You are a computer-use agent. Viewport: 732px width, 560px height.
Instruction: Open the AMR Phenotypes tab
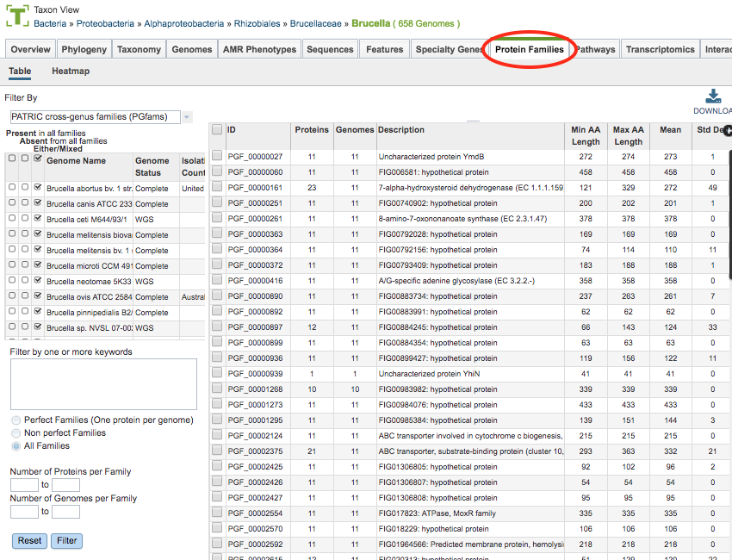(259, 49)
